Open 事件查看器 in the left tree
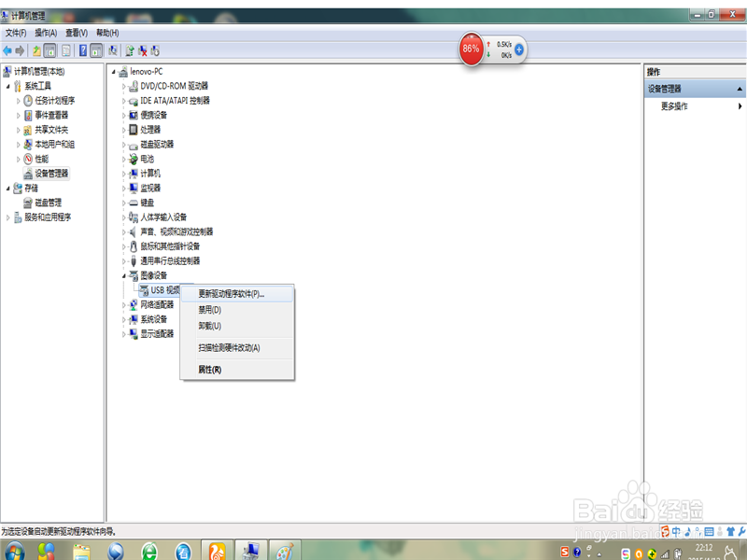This screenshot has width=747, height=560. tap(50, 115)
